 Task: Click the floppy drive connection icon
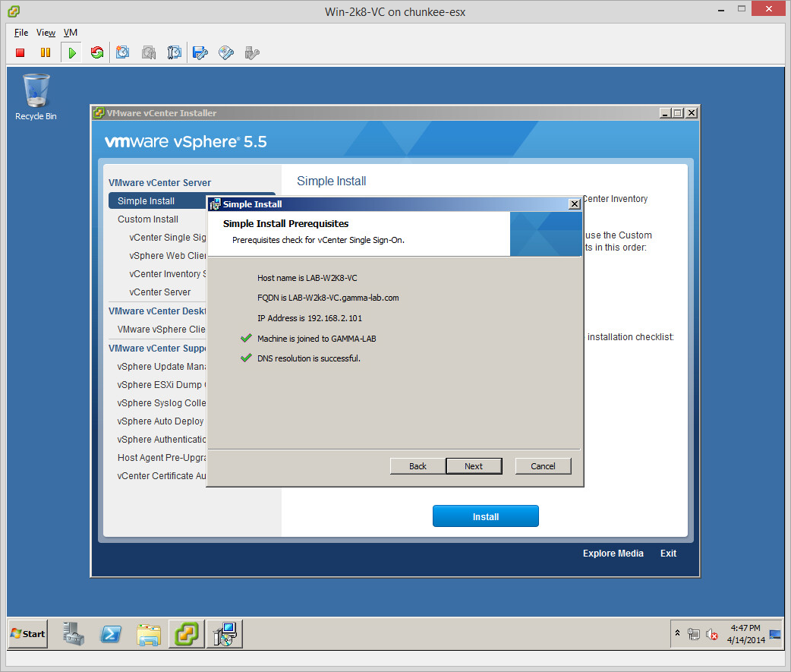point(200,52)
